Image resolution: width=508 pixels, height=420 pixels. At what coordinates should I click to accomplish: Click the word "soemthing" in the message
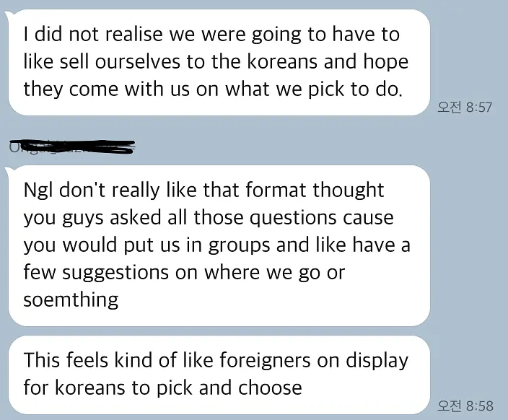tap(71, 299)
